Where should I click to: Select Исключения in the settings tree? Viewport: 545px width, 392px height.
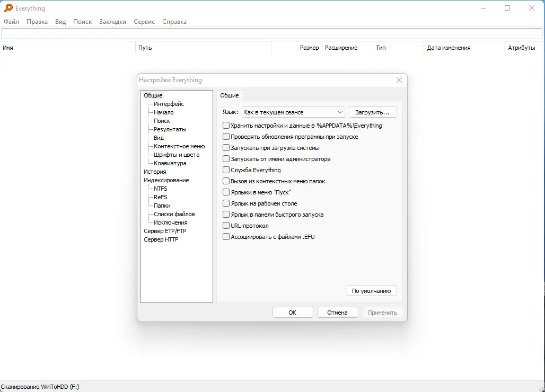click(170, 222)
